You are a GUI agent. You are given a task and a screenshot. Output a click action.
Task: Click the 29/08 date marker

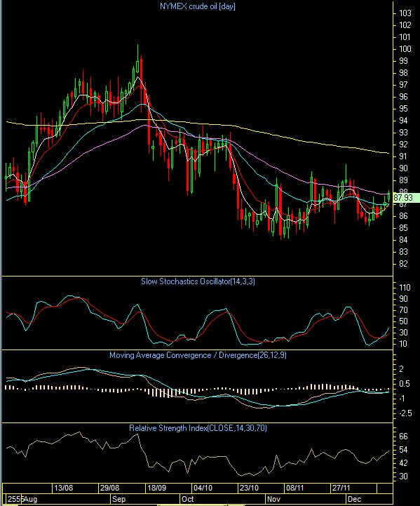tap(109, 488)
